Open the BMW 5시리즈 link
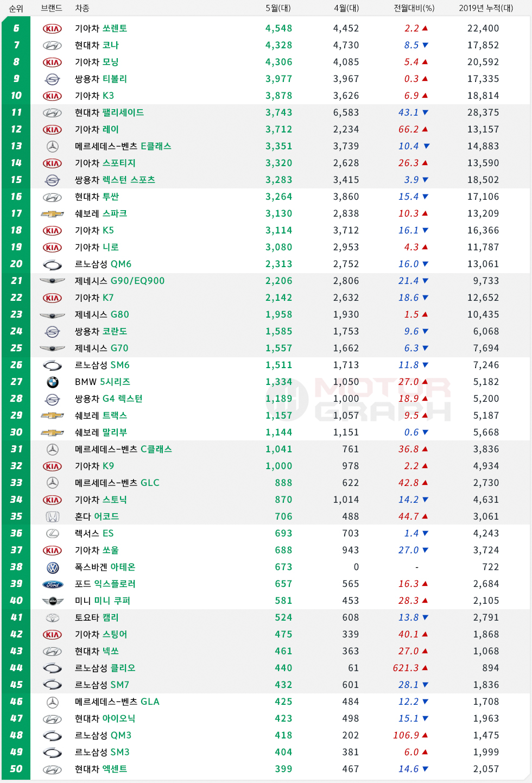This screenshot has height=783, width=532. (115, 382)
